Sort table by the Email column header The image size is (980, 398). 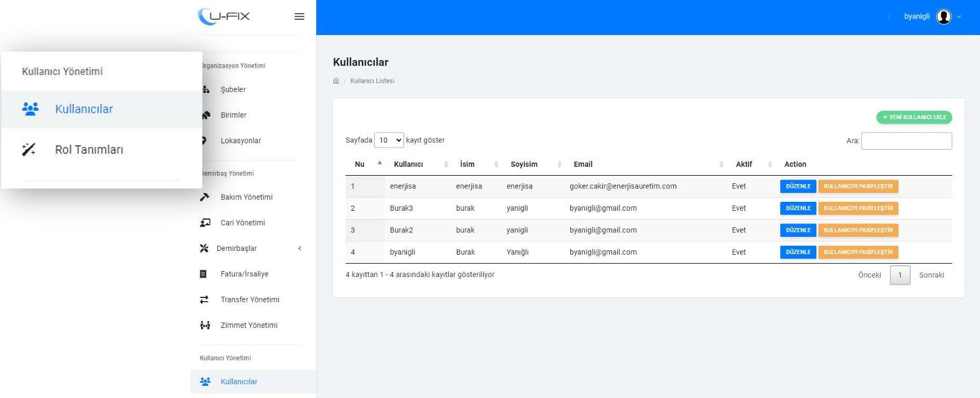point(583,164)
